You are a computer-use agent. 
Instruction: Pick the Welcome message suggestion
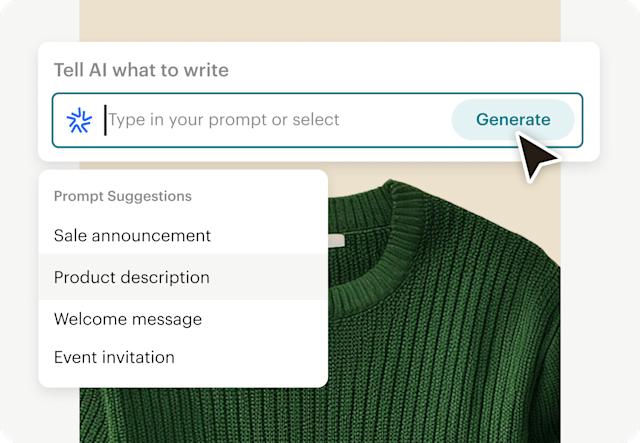click(128, 319)
